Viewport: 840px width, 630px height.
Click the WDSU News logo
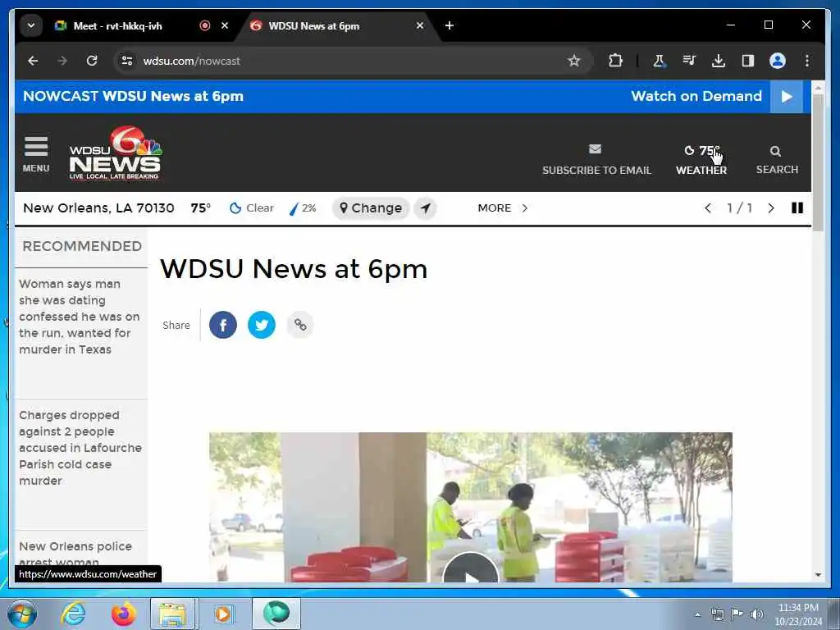click(115, 153)
